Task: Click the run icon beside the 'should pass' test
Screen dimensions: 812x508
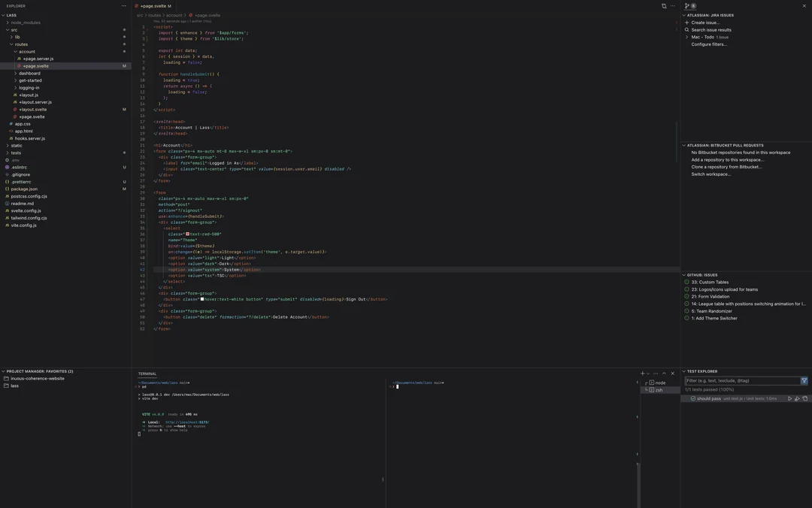Action: (x=789, y=397)
